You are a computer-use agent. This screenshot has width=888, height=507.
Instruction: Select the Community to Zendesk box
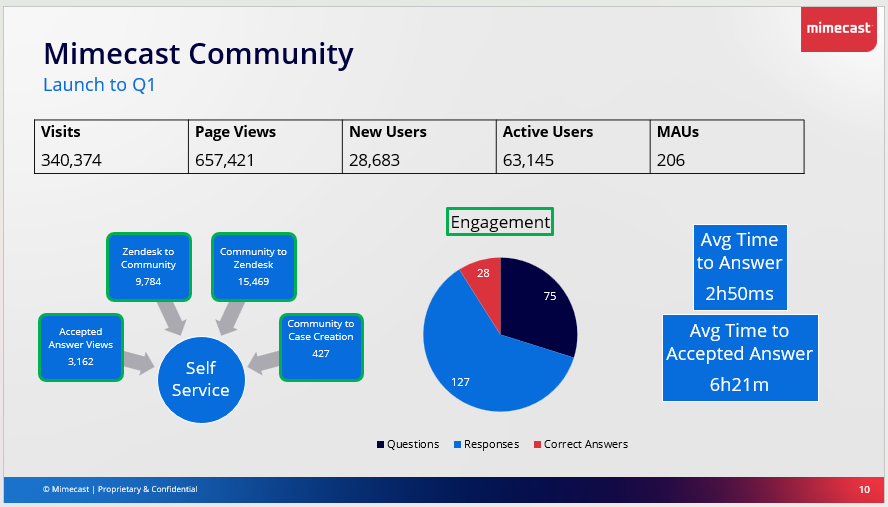click(x=254, y=267)
